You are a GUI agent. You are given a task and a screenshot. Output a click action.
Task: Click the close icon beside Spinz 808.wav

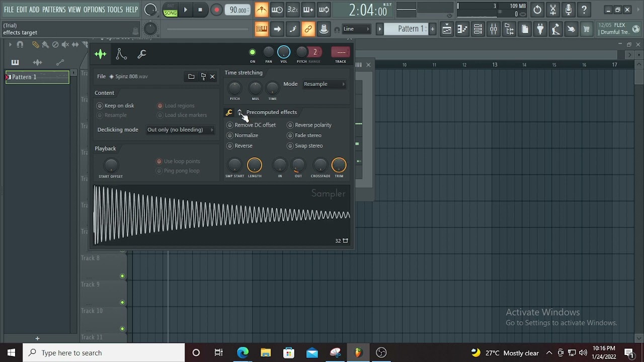212,76
